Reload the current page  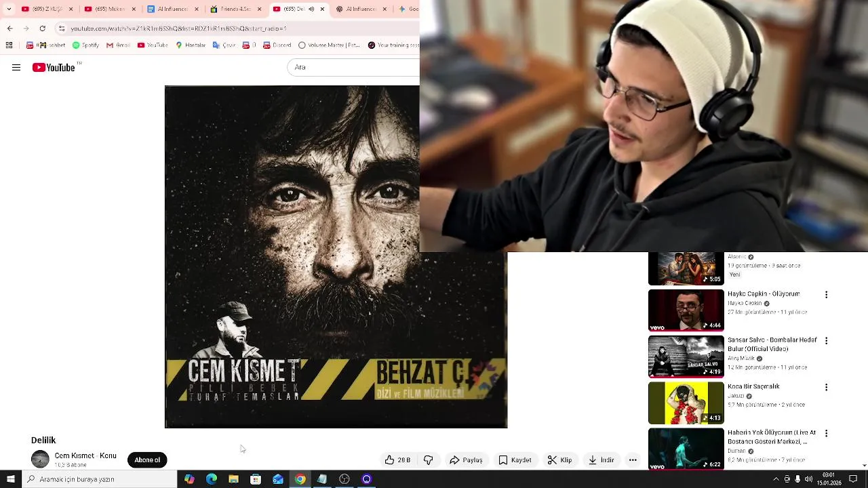point(43,28)
